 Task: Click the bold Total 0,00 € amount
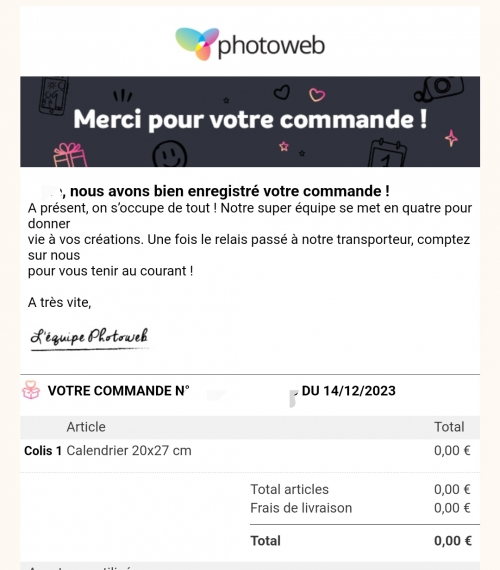[x=453, y=541]
